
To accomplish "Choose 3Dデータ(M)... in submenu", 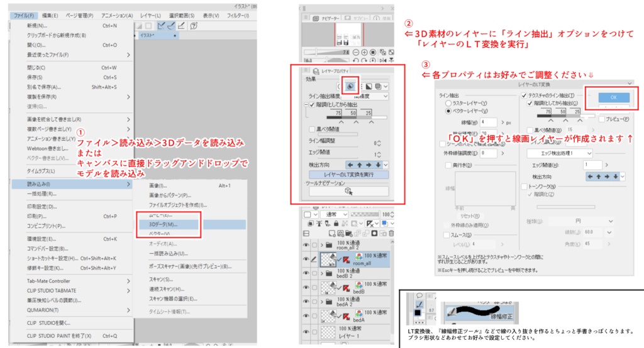I will tap(192, 224).
